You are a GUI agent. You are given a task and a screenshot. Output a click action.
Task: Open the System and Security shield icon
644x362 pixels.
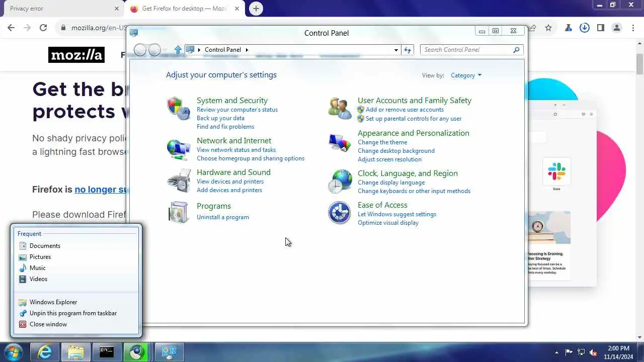pyautogui.click(x=179, y=108)
